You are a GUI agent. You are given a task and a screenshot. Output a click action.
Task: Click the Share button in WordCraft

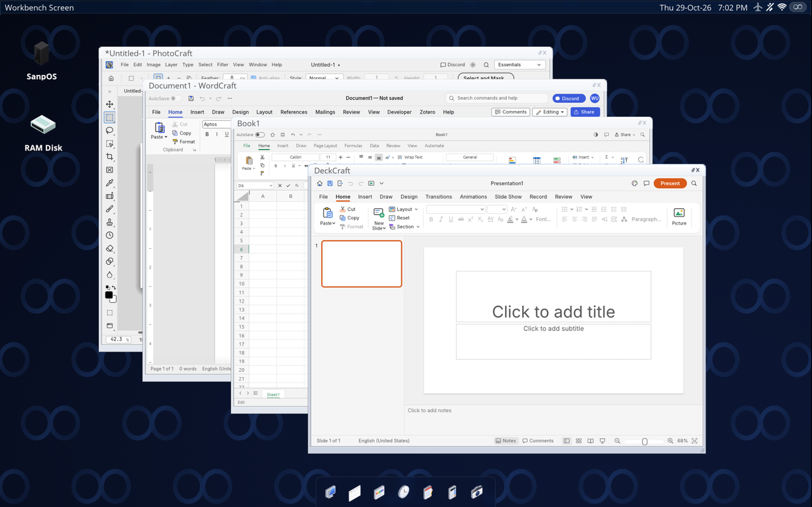585,112
